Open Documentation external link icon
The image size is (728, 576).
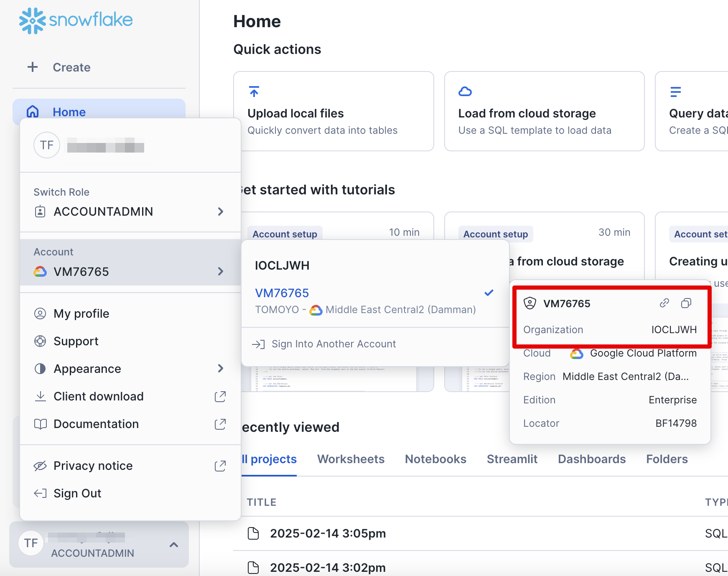tap(220, 424)
